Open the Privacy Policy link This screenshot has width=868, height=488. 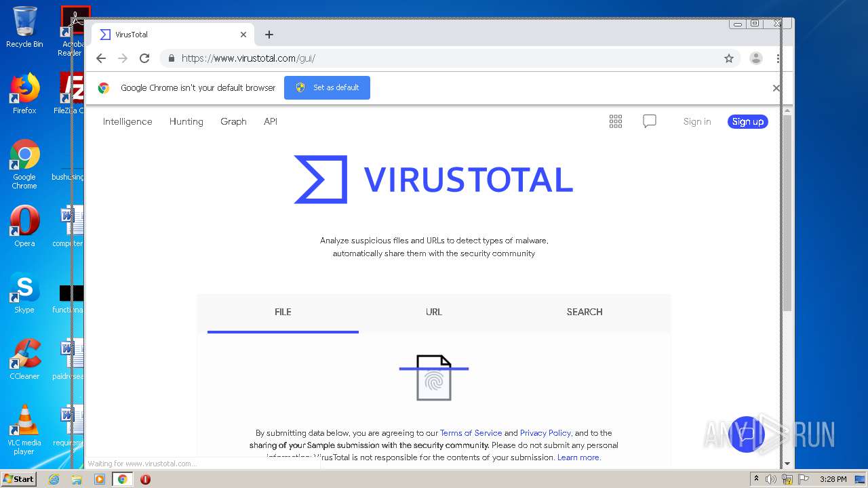pos(545,433)
